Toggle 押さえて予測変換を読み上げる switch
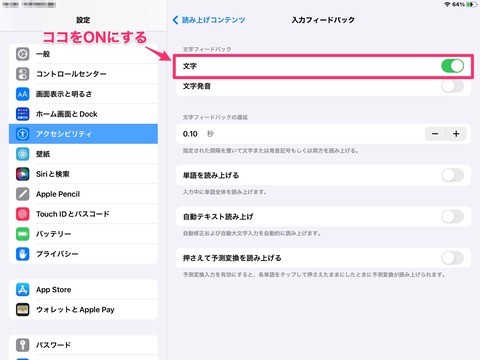Image resolution: width=480 pixels, height=360 pixels. (x=452, y=258)
